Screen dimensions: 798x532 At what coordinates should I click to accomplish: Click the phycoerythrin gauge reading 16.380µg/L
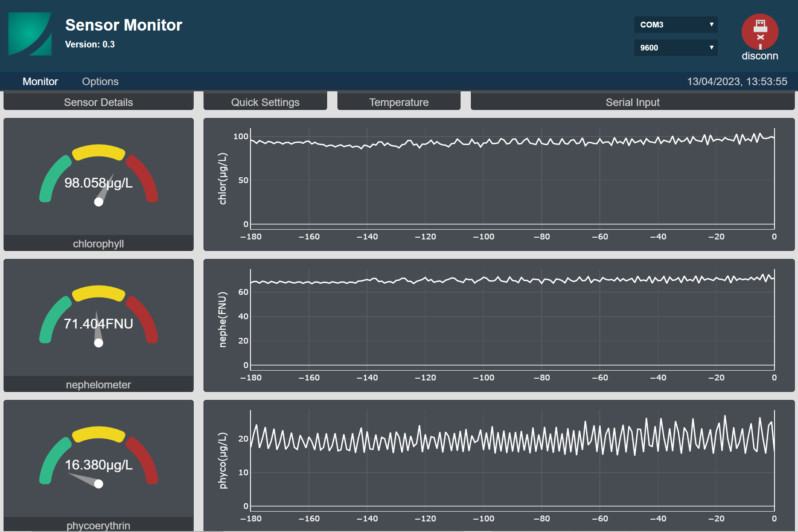[x=98, y=465]
